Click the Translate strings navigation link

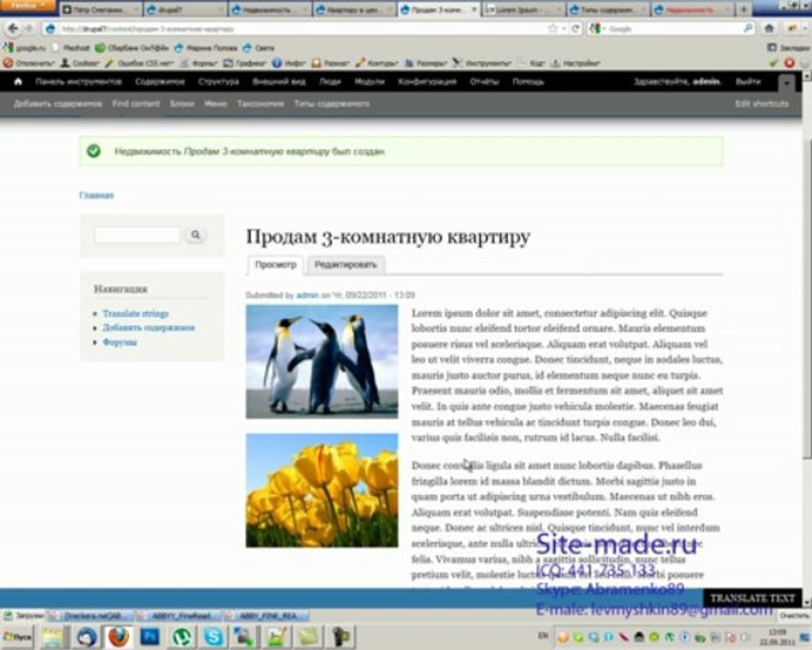[x=135, y=313]
